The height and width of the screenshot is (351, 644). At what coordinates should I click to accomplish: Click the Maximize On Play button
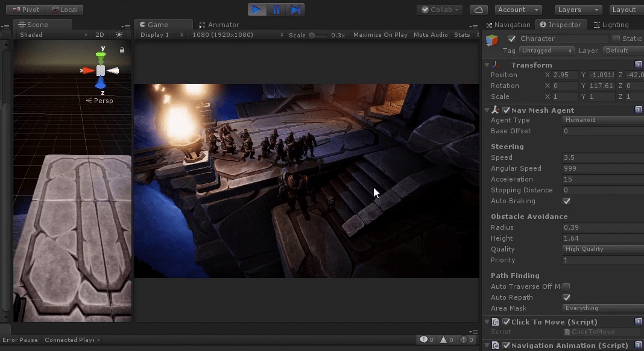380,35
